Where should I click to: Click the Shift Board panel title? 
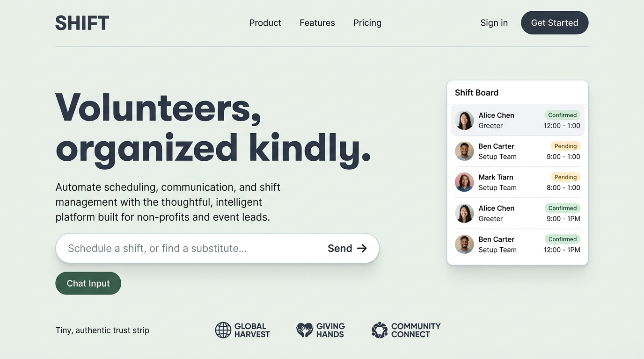(476, 93)
